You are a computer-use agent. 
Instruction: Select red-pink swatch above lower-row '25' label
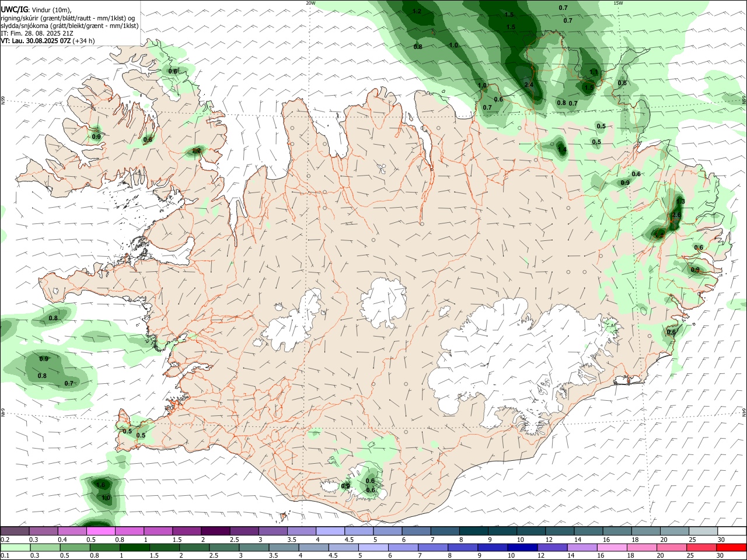[x=701, y=548]
